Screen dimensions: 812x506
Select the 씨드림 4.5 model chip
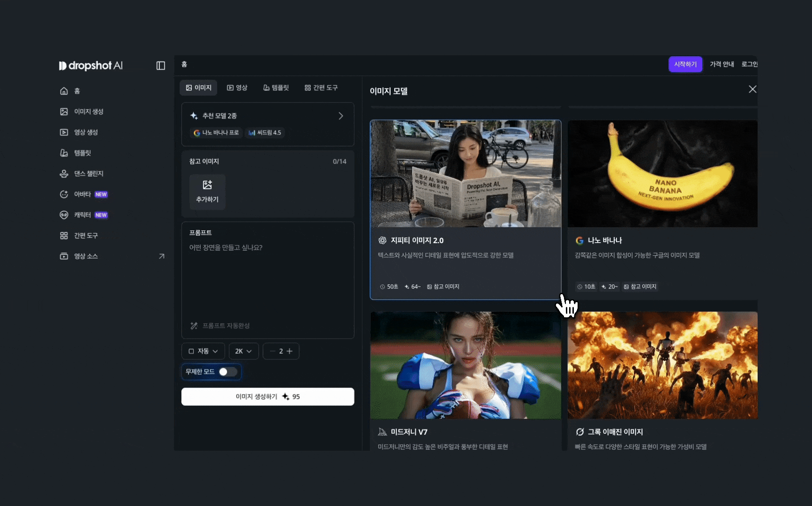[x=265, y=133]
